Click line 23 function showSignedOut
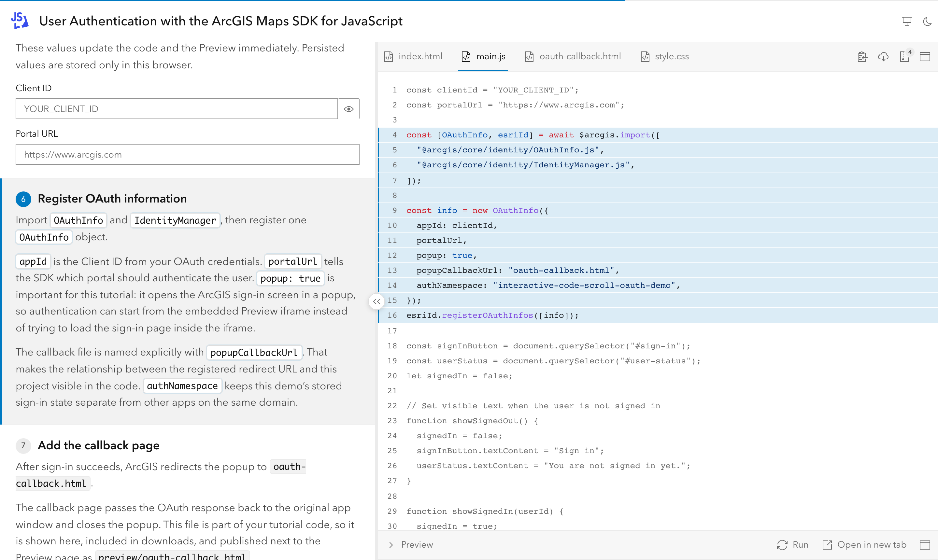 coord(472,421)
